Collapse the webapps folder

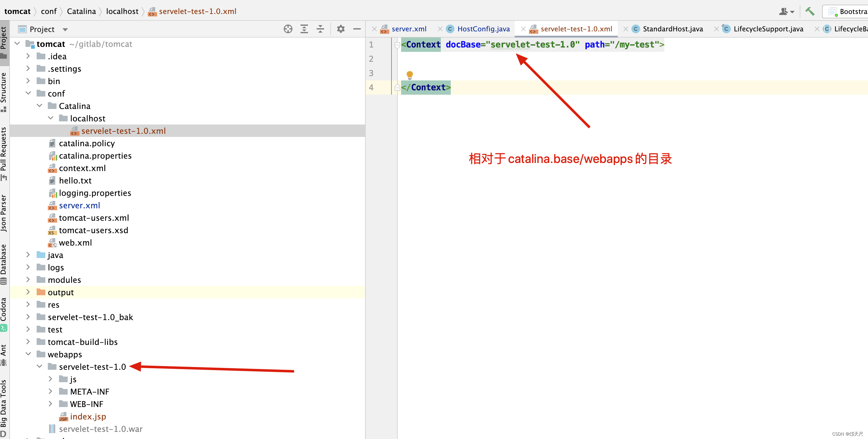pos(28,354)
